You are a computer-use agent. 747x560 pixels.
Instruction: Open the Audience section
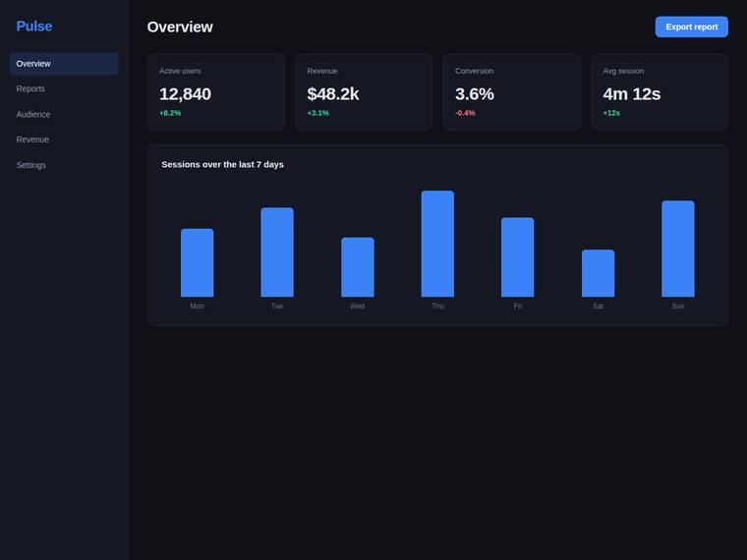tap(64, 114)
